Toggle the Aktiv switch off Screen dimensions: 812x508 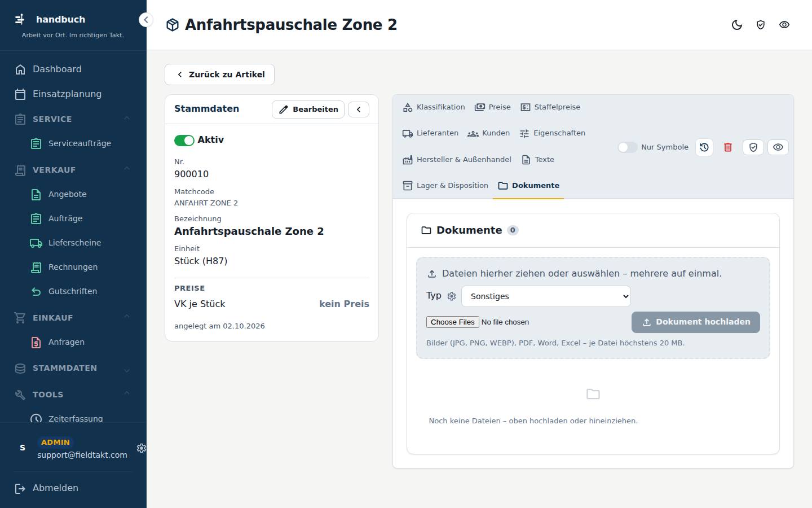(184, 140)
